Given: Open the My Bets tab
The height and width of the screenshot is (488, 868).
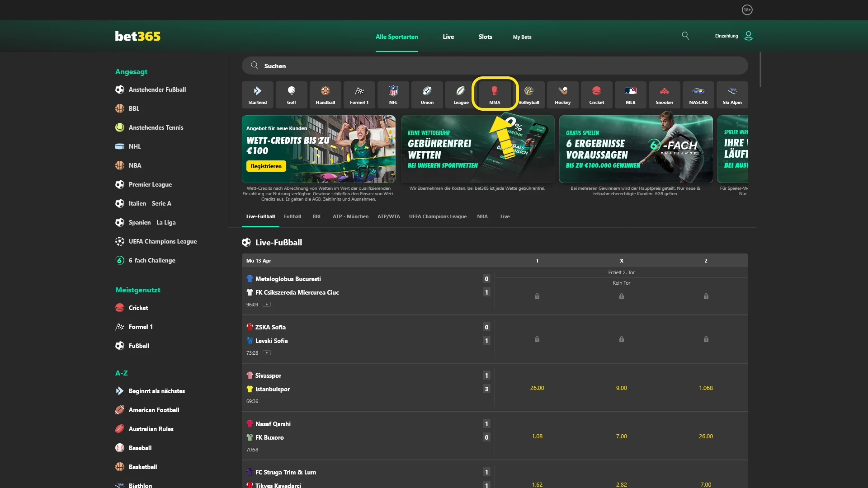Looking at the screenshot, I should tap(522, 37).
